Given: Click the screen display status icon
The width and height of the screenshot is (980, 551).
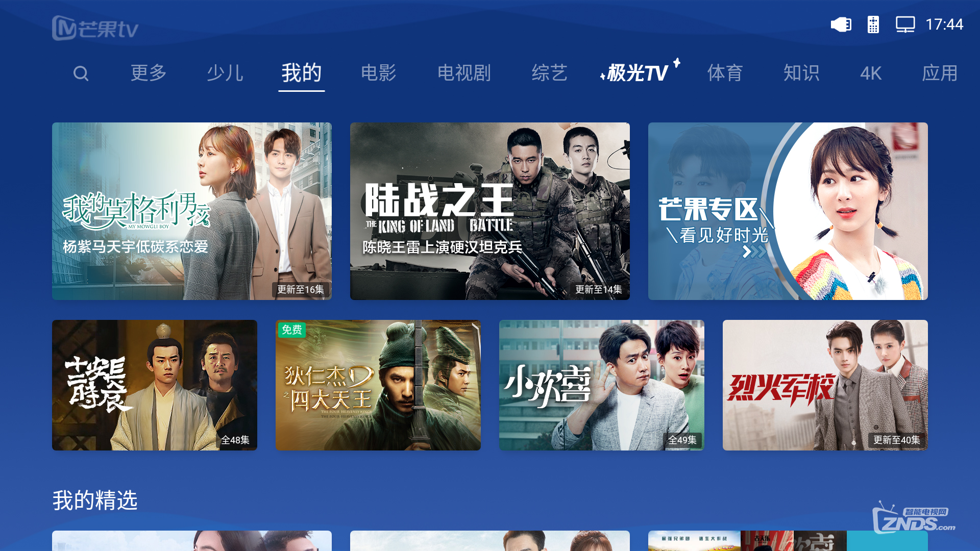Looking at the screenshot, I should pyautogui.click(x=905, y=24).
